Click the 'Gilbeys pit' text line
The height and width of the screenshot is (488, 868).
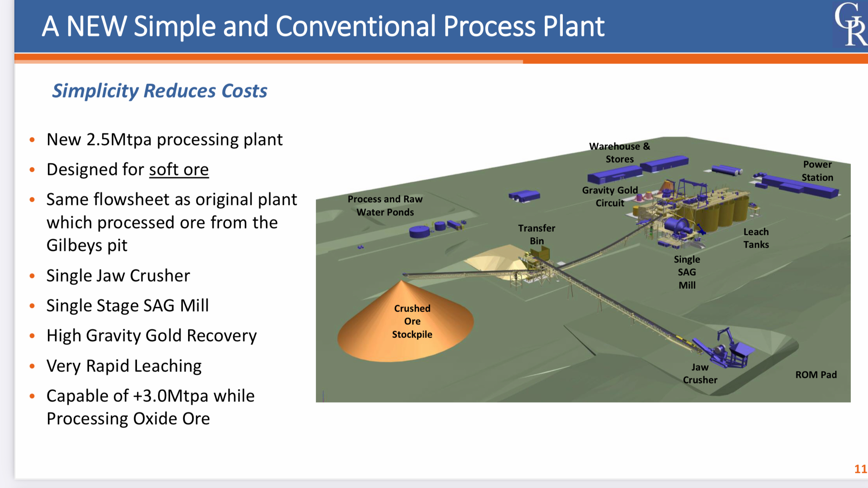tap(87, 245)
